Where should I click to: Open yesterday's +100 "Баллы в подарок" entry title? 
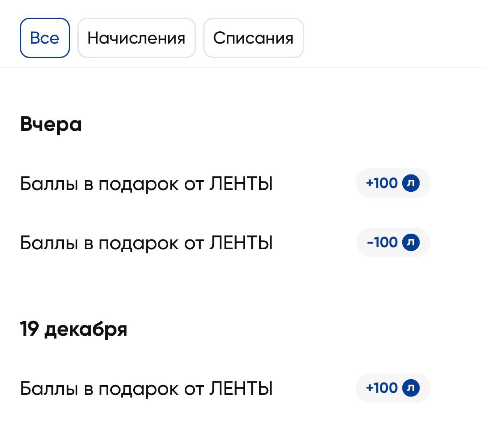tap(146, 184)
